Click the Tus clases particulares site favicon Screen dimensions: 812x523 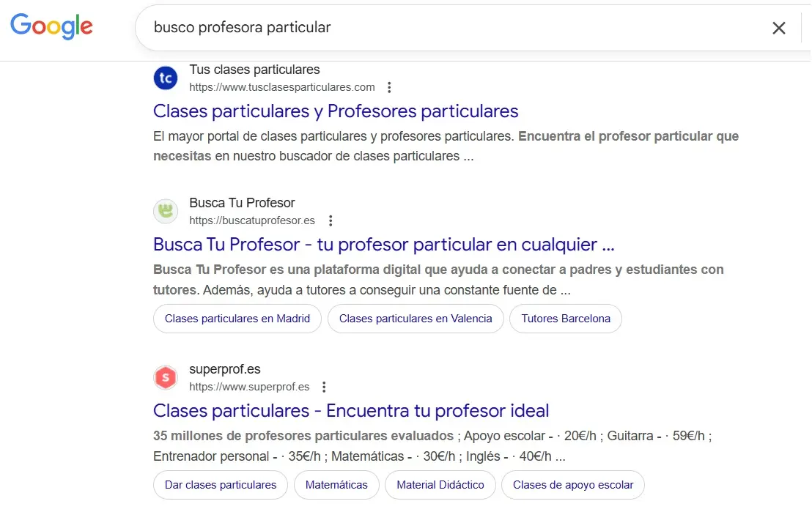[165, 78]
